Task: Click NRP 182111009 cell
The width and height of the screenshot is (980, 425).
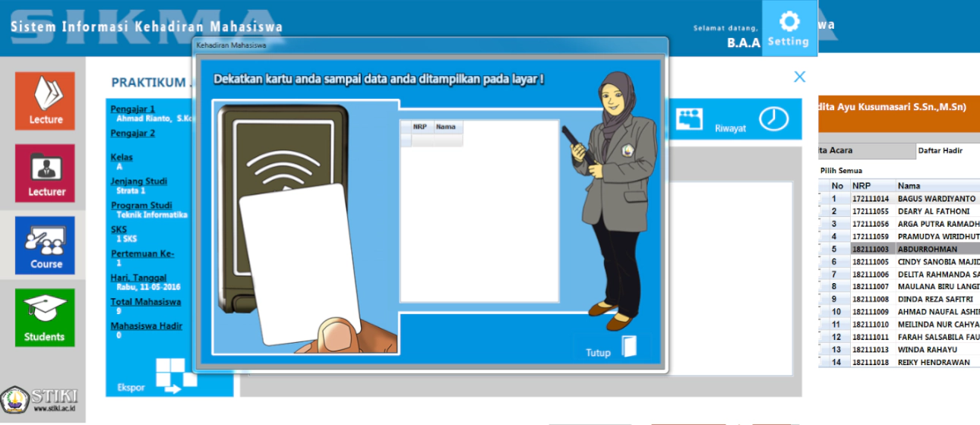Action: tap(872, 311)
